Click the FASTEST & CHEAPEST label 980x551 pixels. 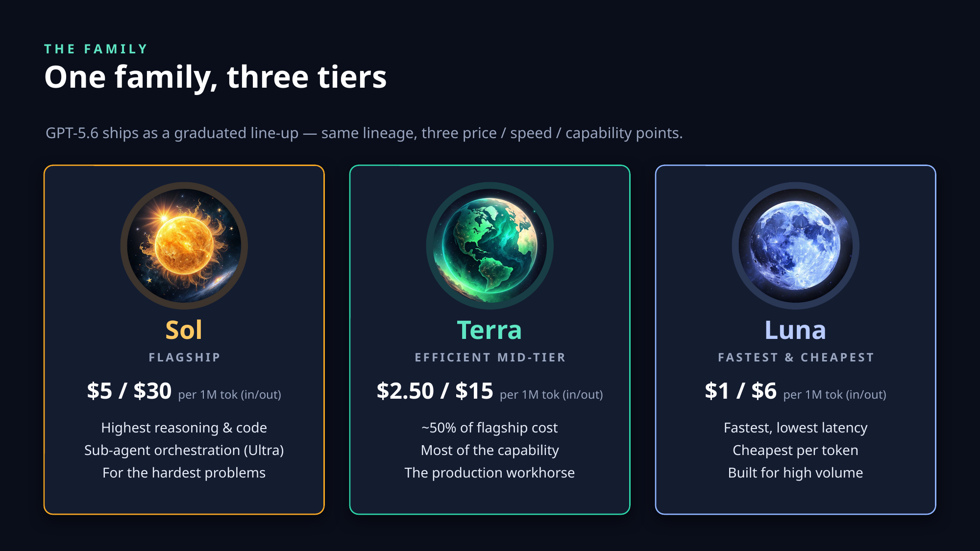click(x=796, y=358)
